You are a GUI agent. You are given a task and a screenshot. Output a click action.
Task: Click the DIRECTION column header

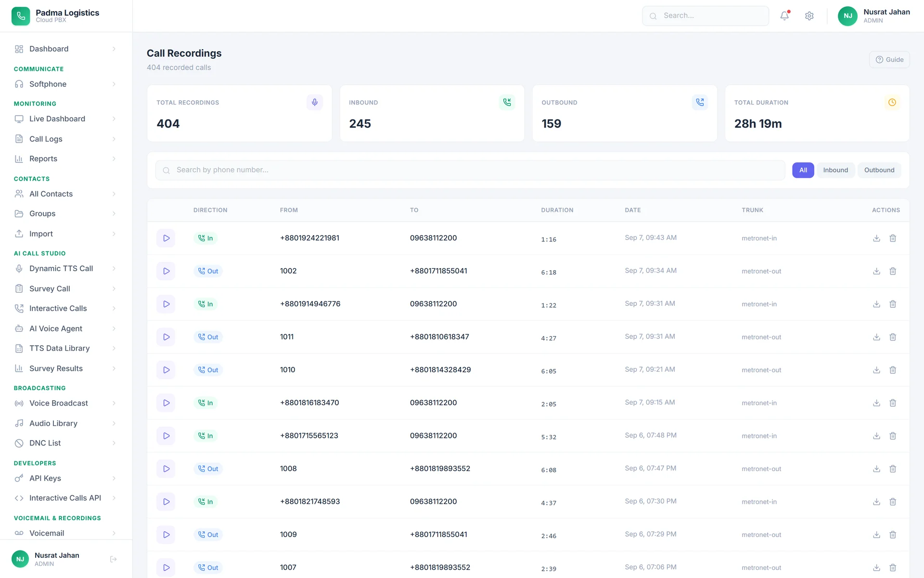pos(210,210)
